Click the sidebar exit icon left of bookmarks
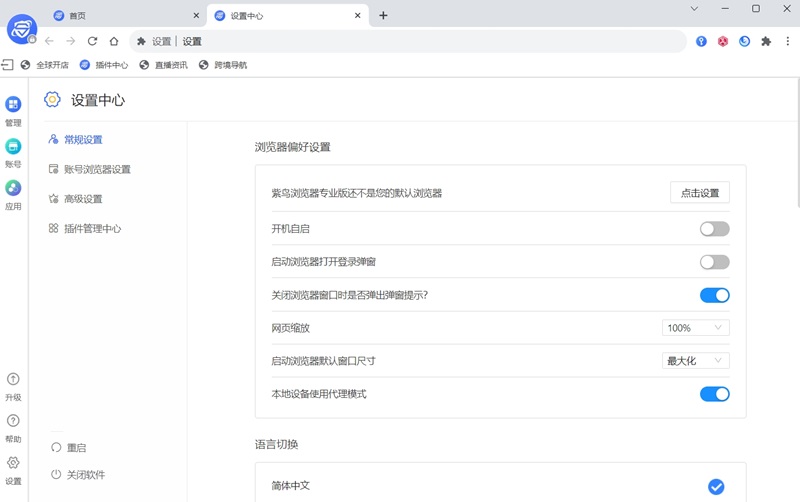 (x=7, y=65)
